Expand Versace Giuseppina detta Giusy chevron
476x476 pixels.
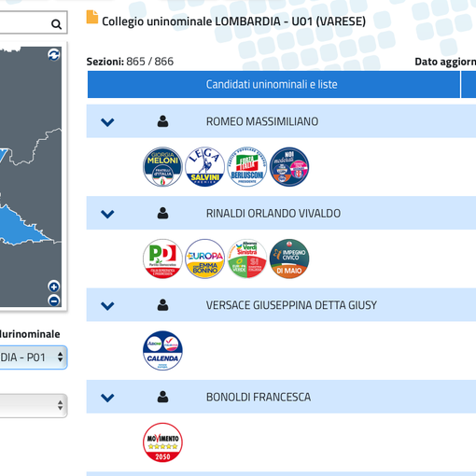click(x=107, y=305)
